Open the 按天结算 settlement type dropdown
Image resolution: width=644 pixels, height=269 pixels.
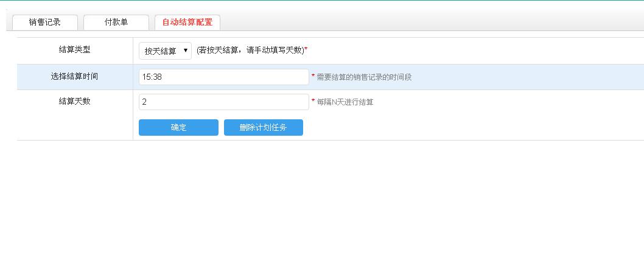pyautogui.click(x=161, y=51)
